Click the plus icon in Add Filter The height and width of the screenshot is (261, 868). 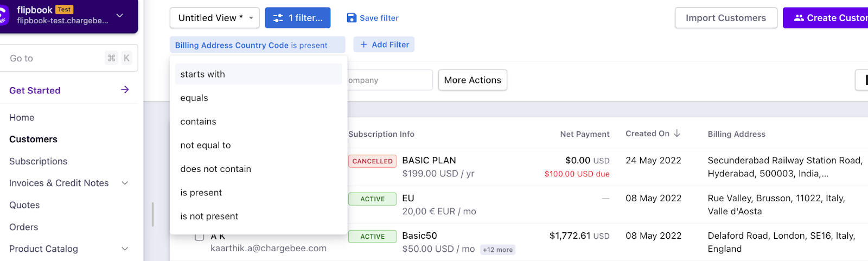click(x=364, y=44)
